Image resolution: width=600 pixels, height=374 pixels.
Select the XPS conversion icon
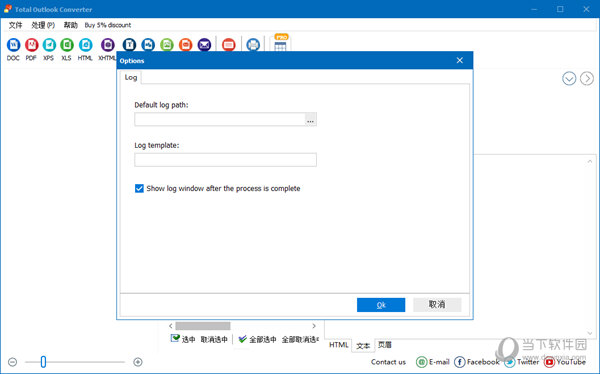(x=49, y=45)
